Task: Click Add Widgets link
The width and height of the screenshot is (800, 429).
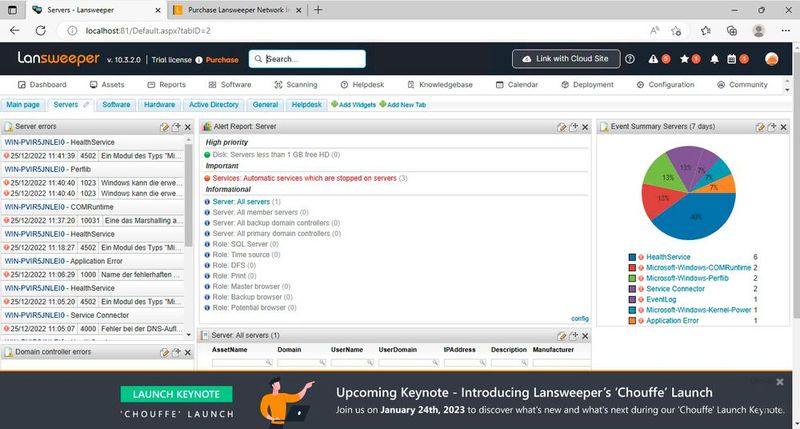Action: pyautogui.click(x=354, y=105)
